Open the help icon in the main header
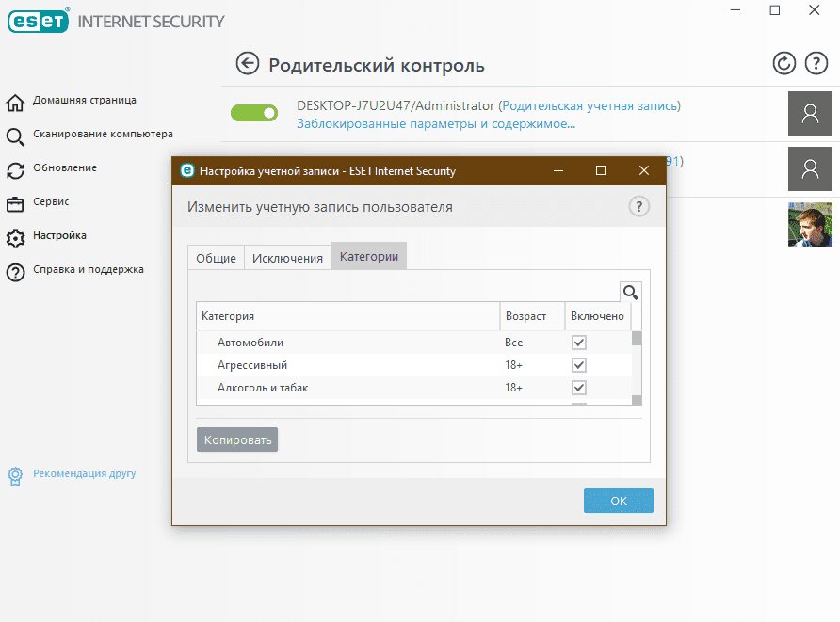Viewport: 840px width, 622px height. [x=816, y=64]
